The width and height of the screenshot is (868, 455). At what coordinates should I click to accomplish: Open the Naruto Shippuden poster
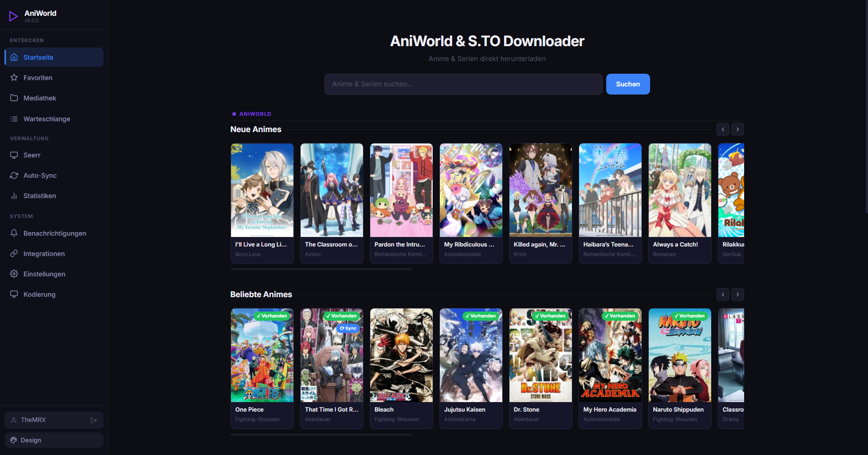point(680,355)
